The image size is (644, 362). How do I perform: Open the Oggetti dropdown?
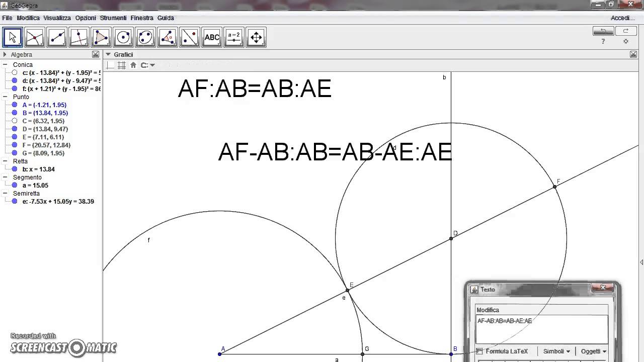point(593,351)
